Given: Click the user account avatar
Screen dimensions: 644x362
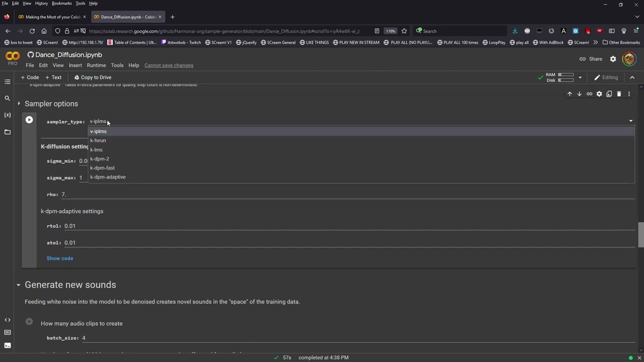Looking at the screenshot, I should [x=629, y=59].
